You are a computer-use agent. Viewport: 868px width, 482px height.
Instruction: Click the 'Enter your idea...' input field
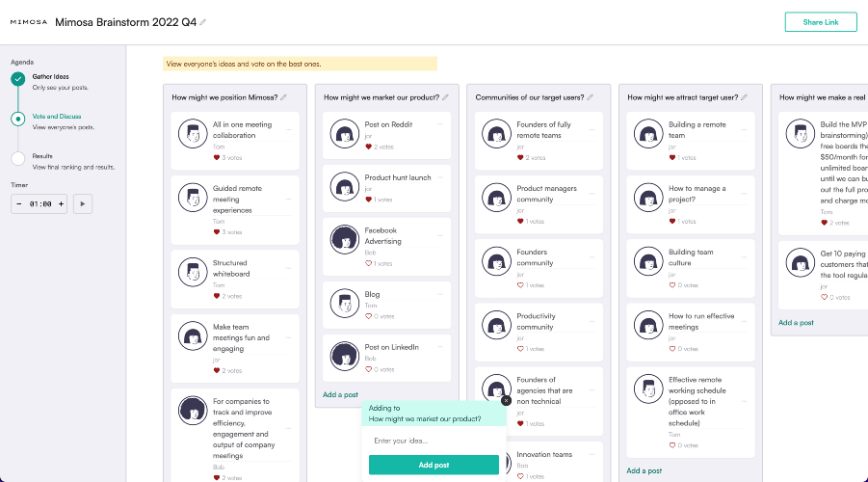tap(434, 441)
